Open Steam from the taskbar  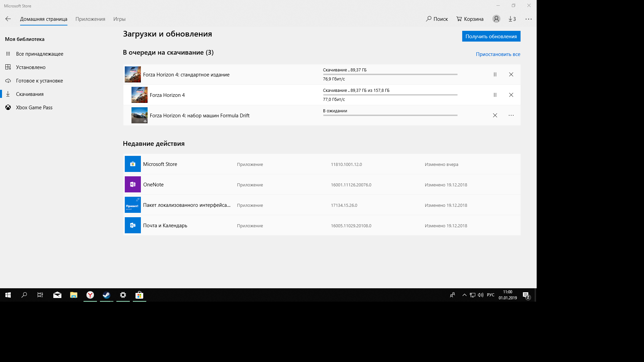click(107, 295)
